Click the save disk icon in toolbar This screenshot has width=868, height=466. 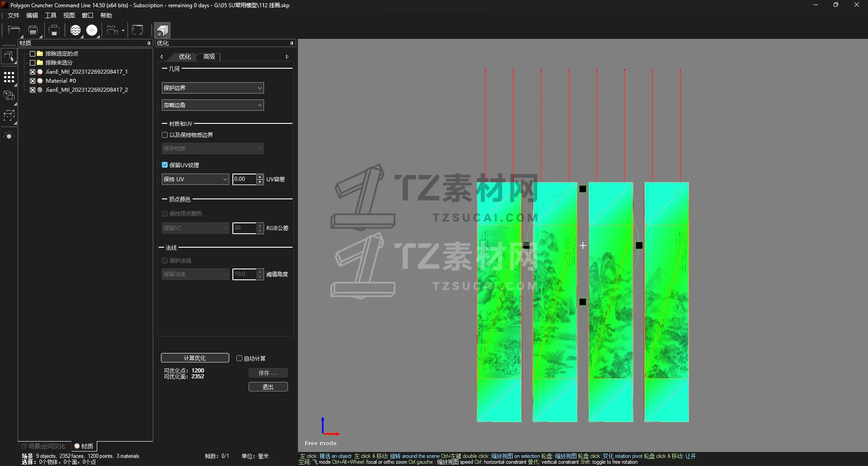click(33, 30)
